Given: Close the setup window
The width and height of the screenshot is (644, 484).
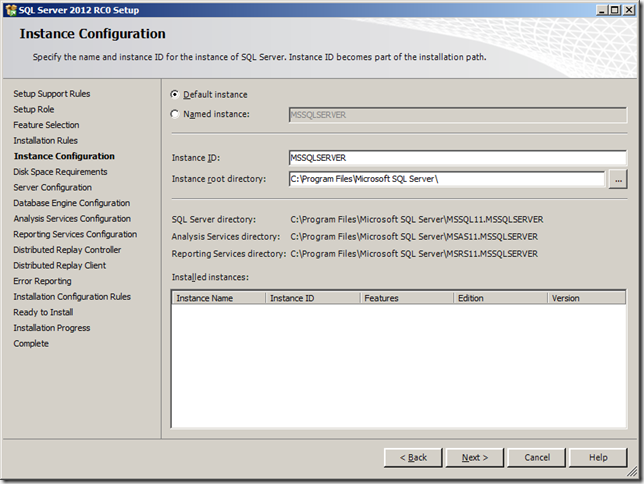Looking at the screenshot, I should (629, 10).
